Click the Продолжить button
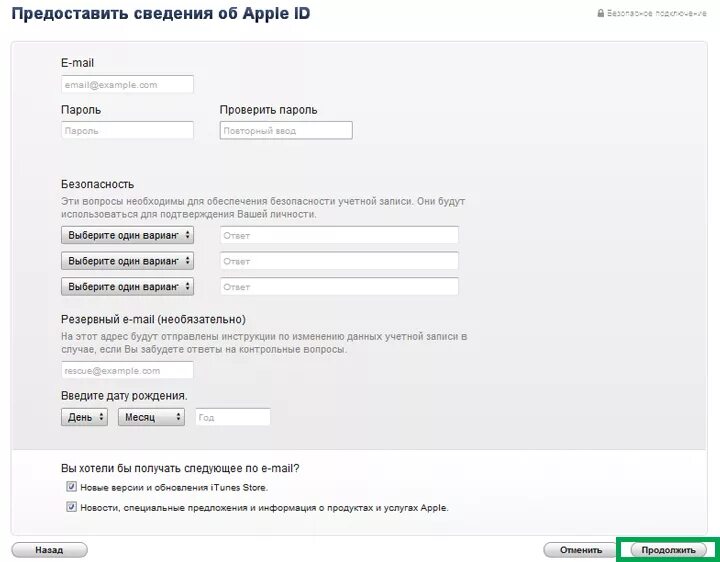The width and height of the screenshot is (720, 562). click(669, 550)
